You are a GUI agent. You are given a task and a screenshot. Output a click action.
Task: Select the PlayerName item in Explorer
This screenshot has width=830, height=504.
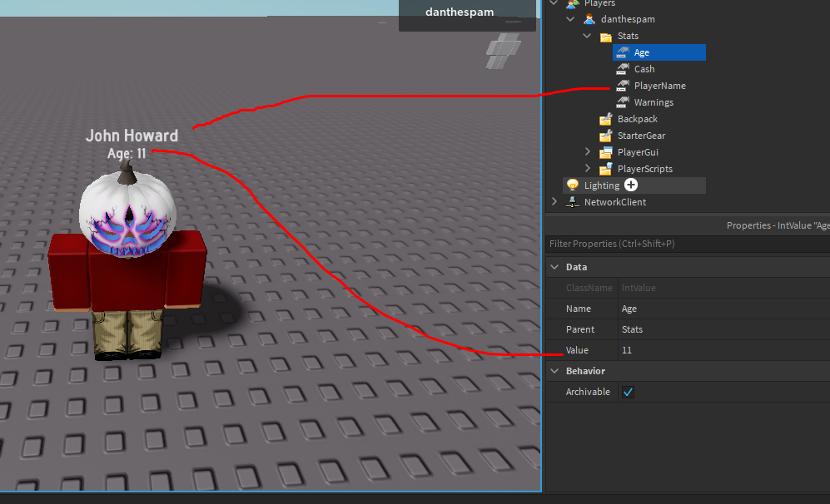[x=659, y=86]
